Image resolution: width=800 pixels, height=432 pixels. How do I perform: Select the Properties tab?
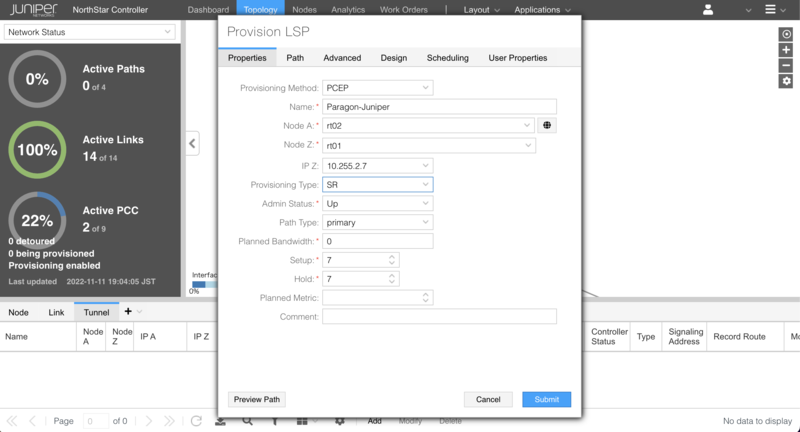(x=247, y=58)
